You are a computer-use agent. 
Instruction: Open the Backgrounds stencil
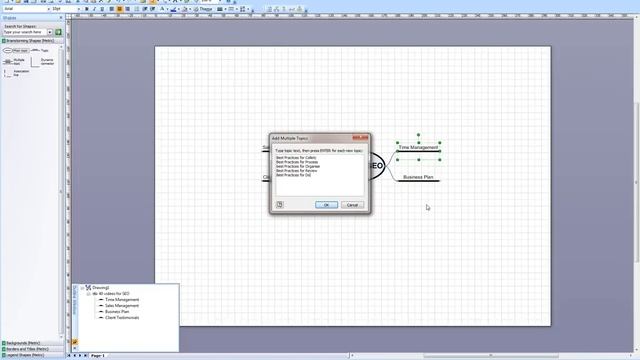click(x=33, y=343)
